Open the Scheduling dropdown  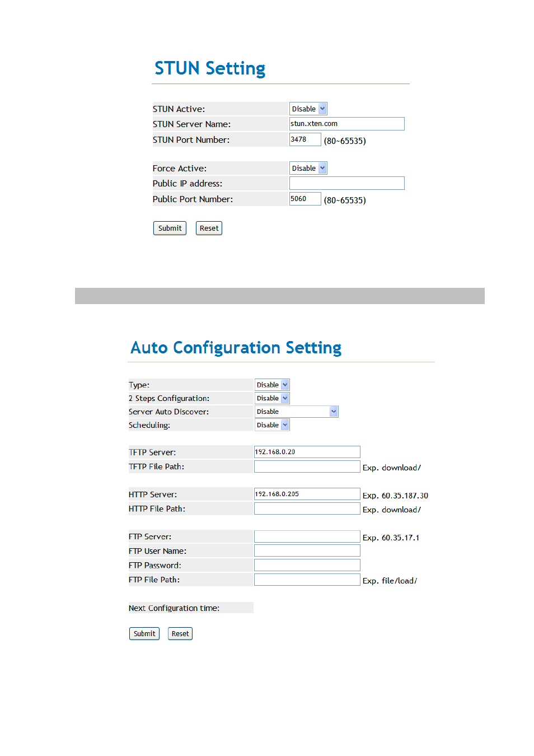[272, 425]
